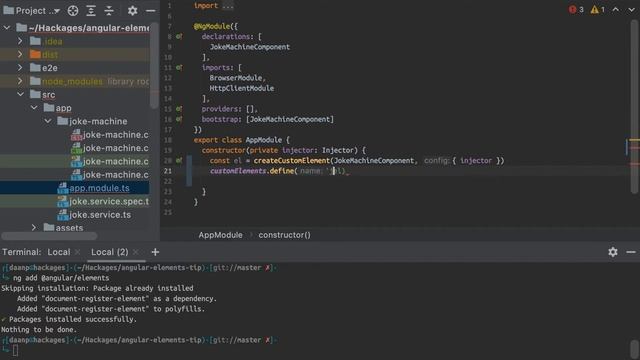Click 'ng add @angular/elements' terminal command
Image resolution: width=640 pixels, height=360 pixels.
(x=61, y=278)
